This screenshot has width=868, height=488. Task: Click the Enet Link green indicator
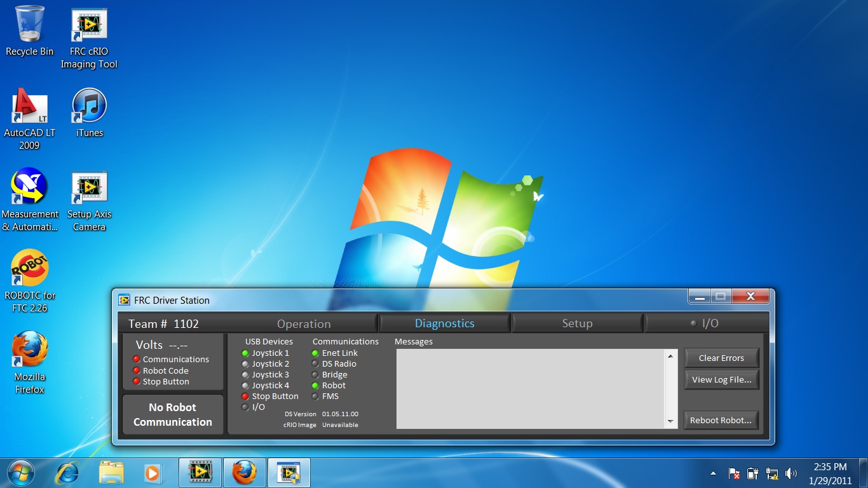pyautogui.click(x=315, y=353)
